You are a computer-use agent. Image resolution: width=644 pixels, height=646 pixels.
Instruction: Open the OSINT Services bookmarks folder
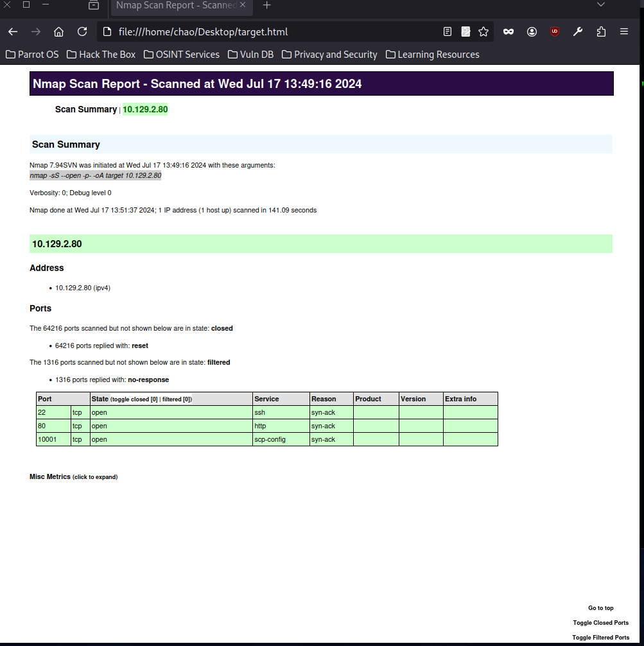coord(181,55)
